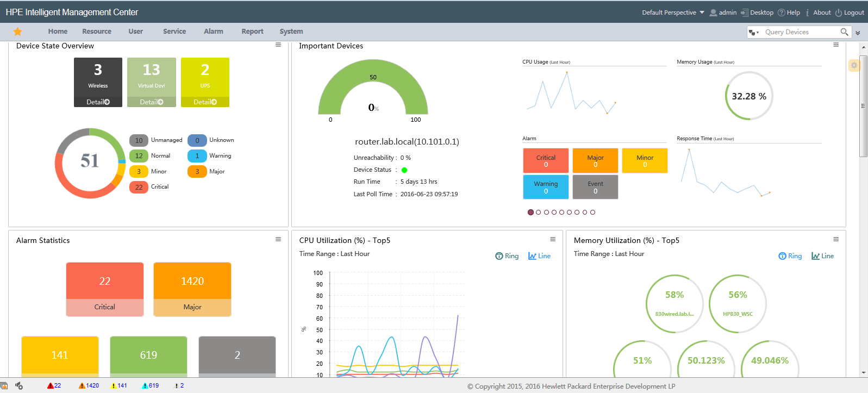Open the Resource menu
The height and width of the screenshot is (393, 868).
pos(97,32)
